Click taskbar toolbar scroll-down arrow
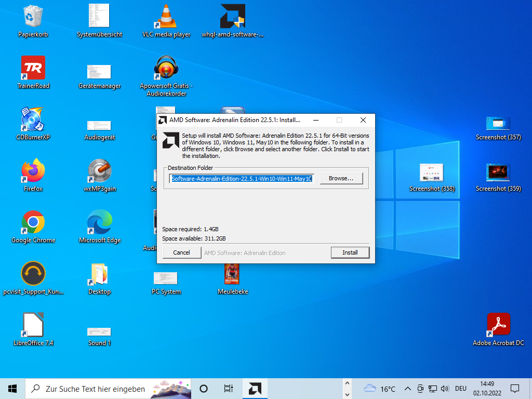Image resolution: width=532 pixels, height=399 pixels. pyautogui.click(x=347, y=394)
